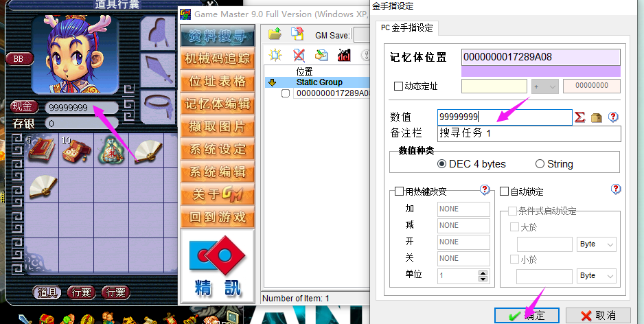Screen dimensions: 644x324
Task: Open the help icon beside 用热键改变
Action: (x=485, y=189)
